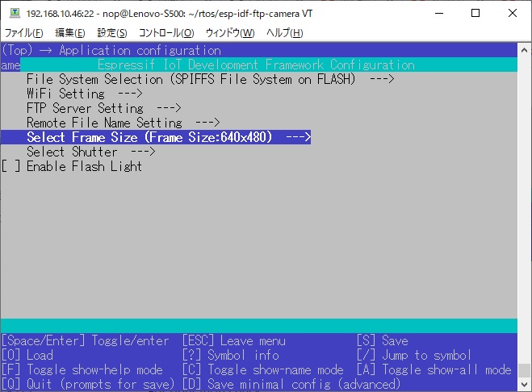532x392 pixels.
Task: Expand Select Shutter submenu
Action: coord(91,152)
